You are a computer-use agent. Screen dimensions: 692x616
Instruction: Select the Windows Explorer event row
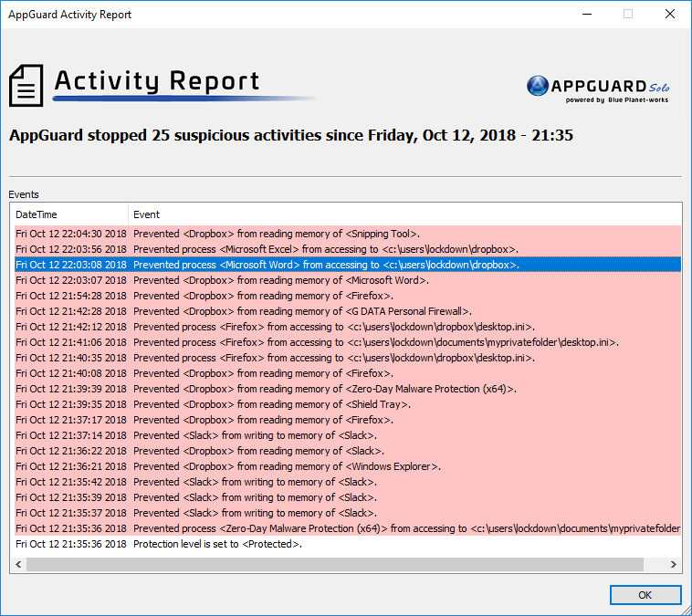348,466
